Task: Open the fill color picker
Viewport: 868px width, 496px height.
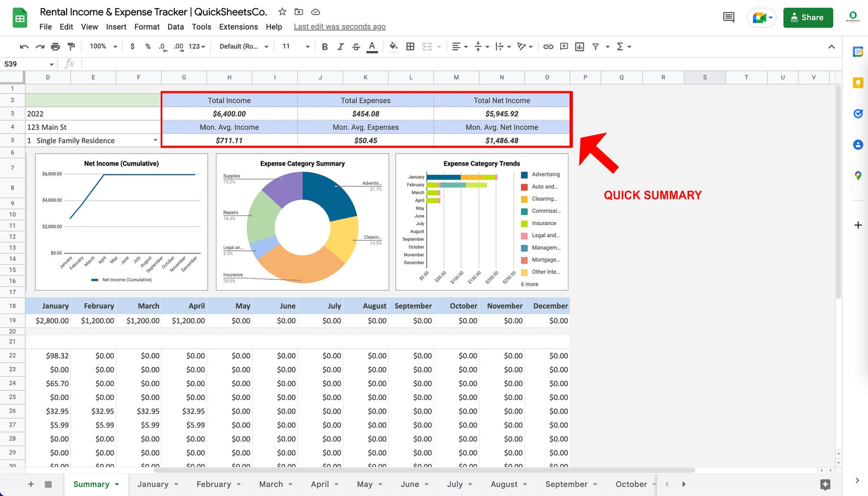Action: click(394, 47)
